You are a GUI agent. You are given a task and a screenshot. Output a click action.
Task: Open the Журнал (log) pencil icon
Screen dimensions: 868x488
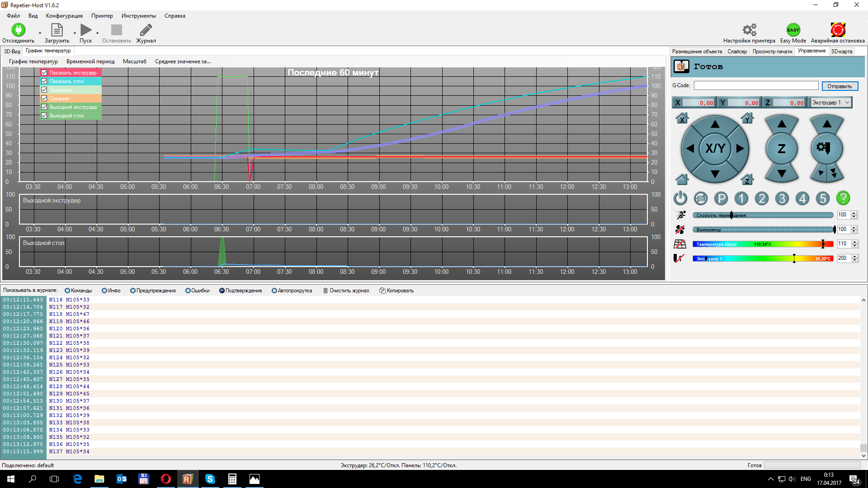click(146, 30)
